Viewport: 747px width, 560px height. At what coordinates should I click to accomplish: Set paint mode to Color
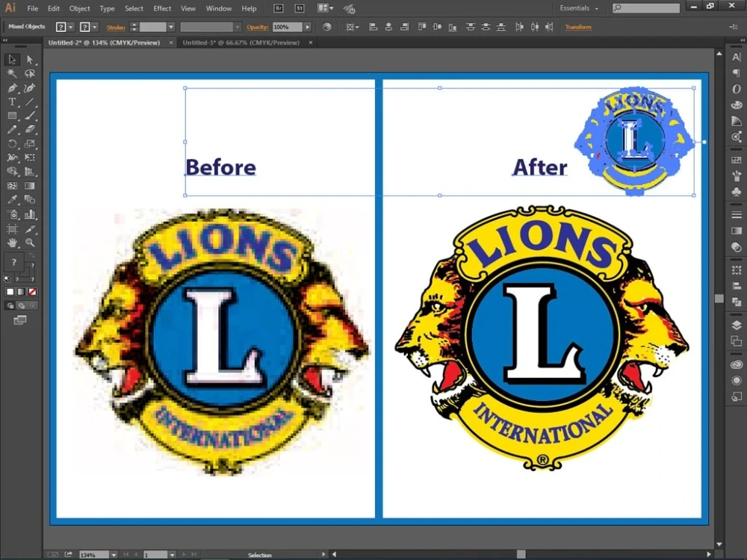click(10, 292)
